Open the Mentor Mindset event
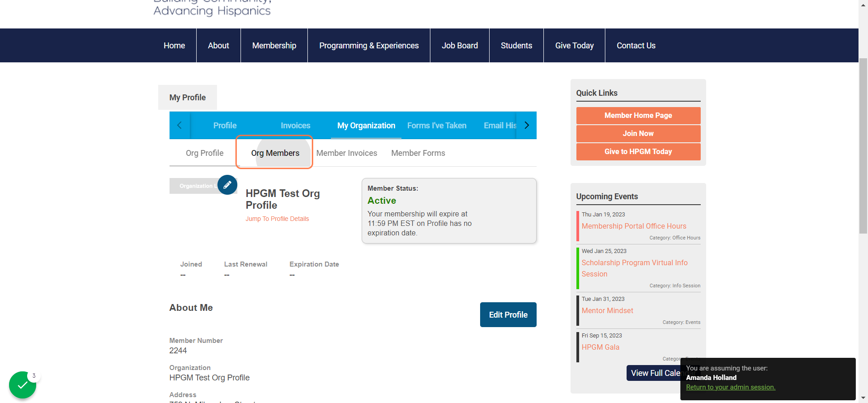 coord(607,310)
